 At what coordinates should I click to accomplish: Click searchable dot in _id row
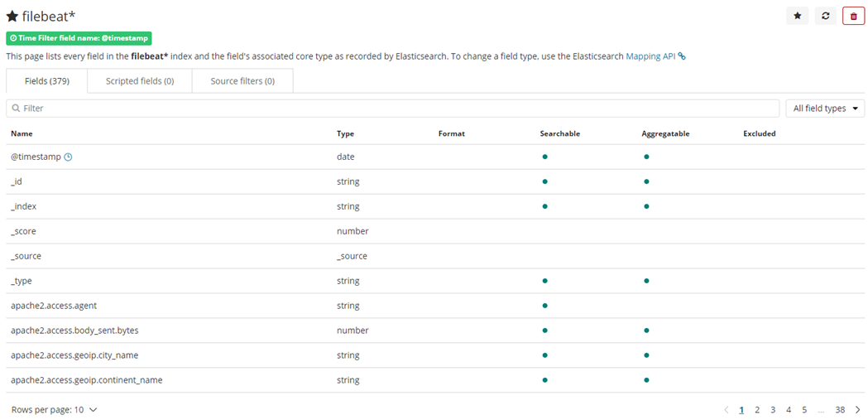544,181
